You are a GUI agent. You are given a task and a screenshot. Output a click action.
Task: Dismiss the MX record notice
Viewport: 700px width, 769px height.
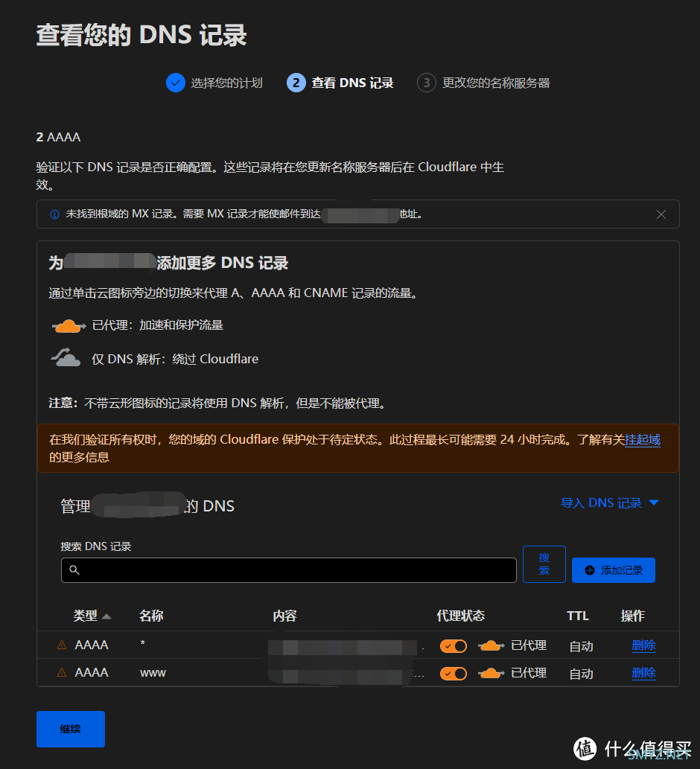[661, 214]
